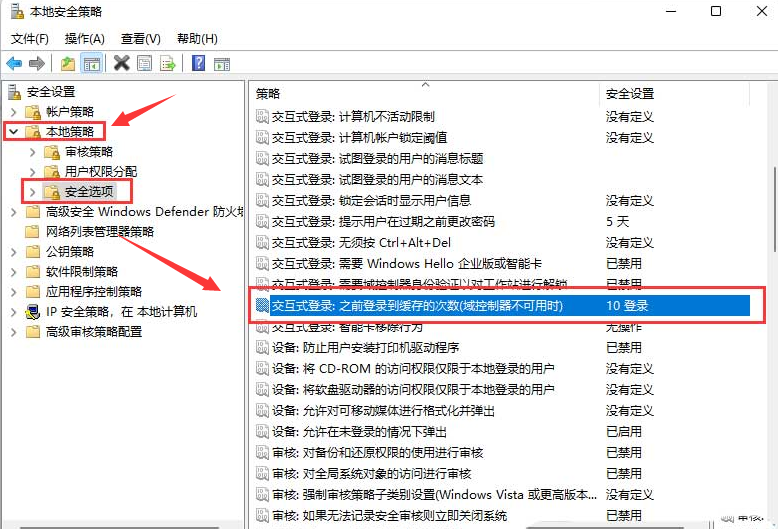Expand the 公钥策略 node arrow

13,252
